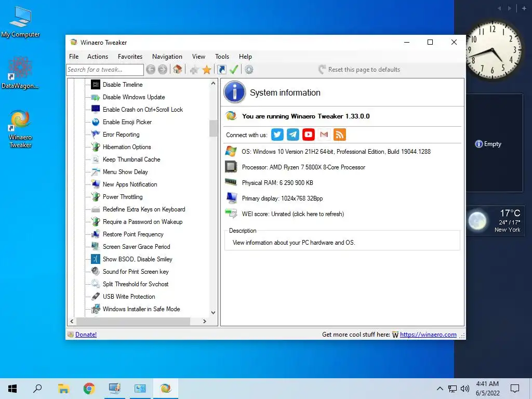Click the taskbar search magnifier
Image resolution: width=532 pixels, height=399 pixels.
pyautogui.click(x=37, y=389)
